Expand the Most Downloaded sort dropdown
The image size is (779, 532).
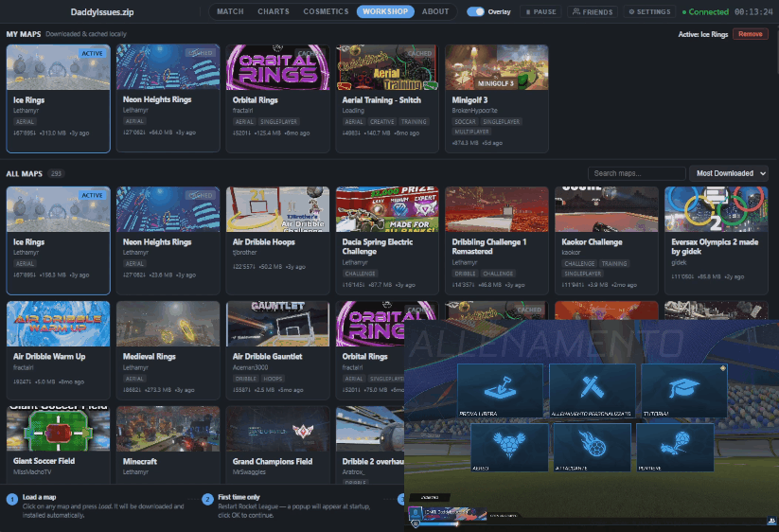click(x=729, y=173)
